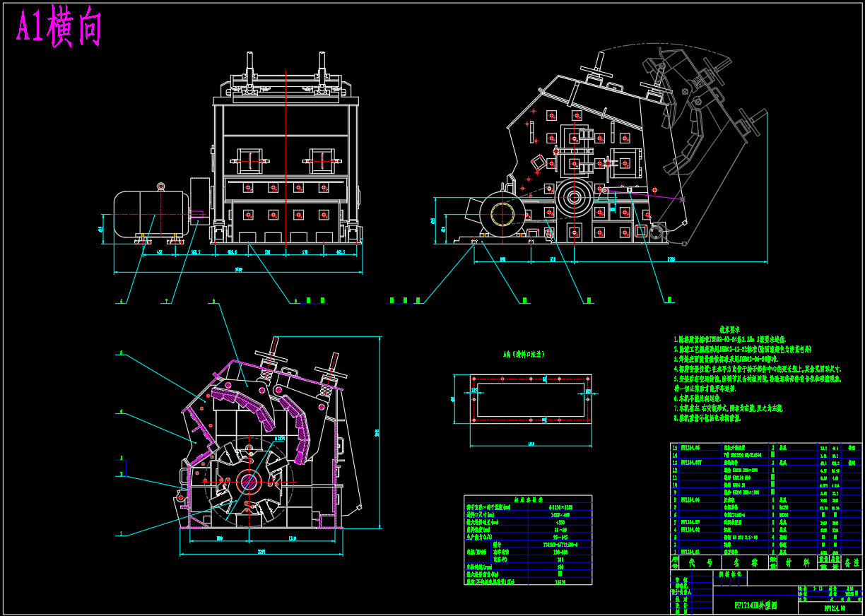Select the 技术要求 heading text

click(729, 329)
